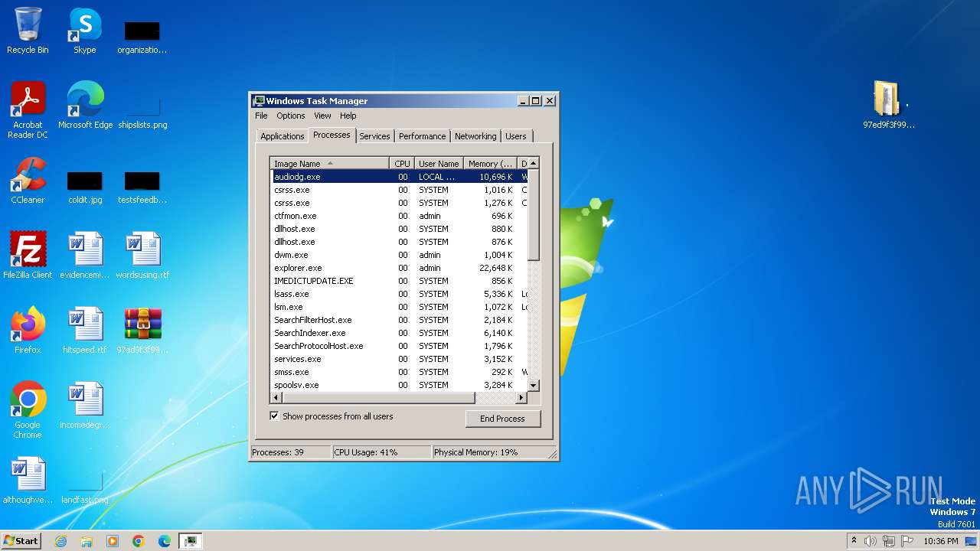The image size is (980, 551).
Task: Toggle Show processes from all users checkbox
Action: tap(274, 416)
